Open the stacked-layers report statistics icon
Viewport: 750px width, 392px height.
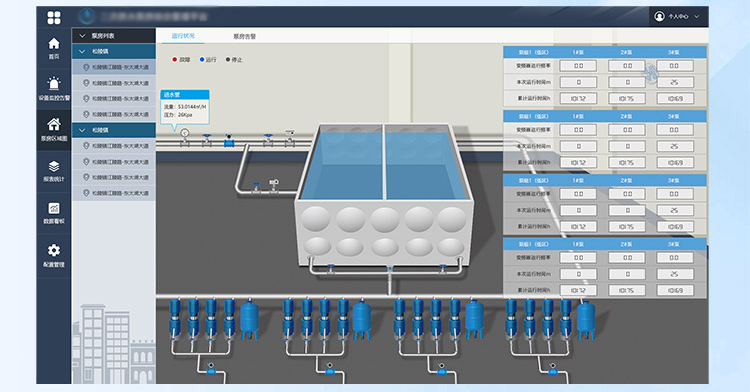click(x=54, y=166)
